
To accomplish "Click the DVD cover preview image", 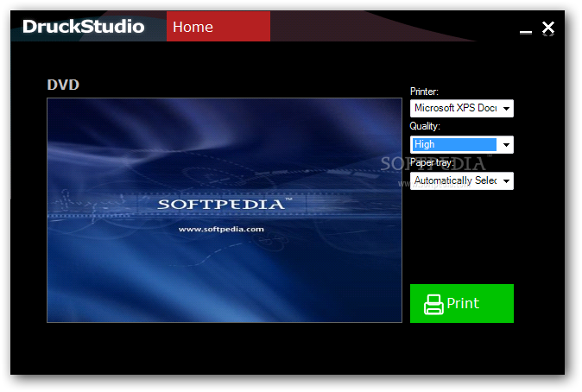I will click(225, 210).
